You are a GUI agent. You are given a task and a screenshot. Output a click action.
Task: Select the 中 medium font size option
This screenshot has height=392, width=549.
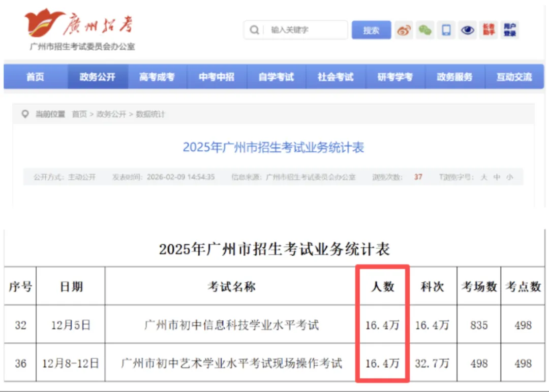pyautogui.click(x=497, y=177)
